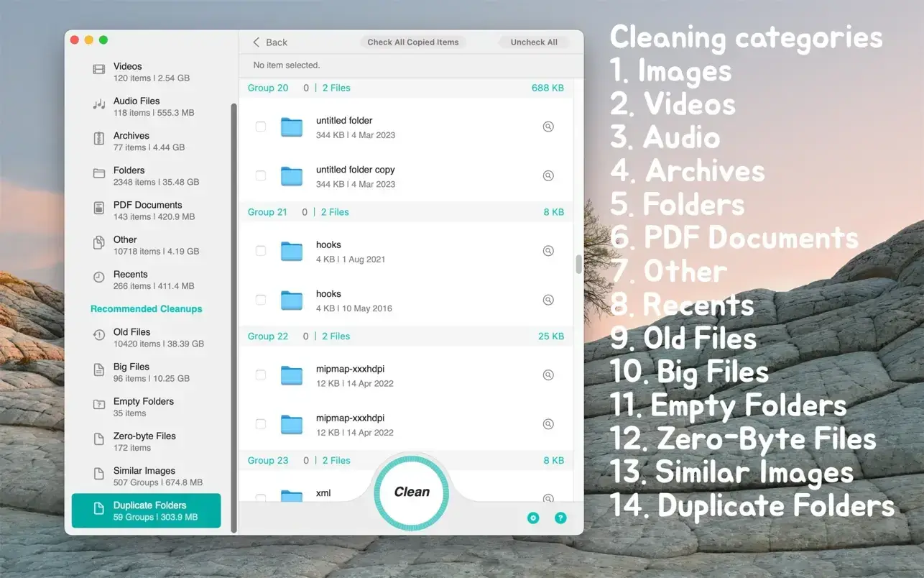Click the file list scrollbar thumb

pyautogui.click(x=578, y=264)
